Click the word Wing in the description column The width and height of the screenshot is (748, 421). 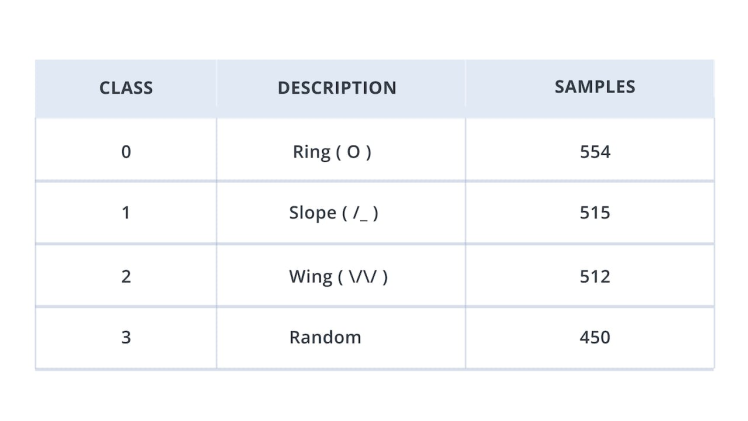pyautogui.click(x=311, y=276)
